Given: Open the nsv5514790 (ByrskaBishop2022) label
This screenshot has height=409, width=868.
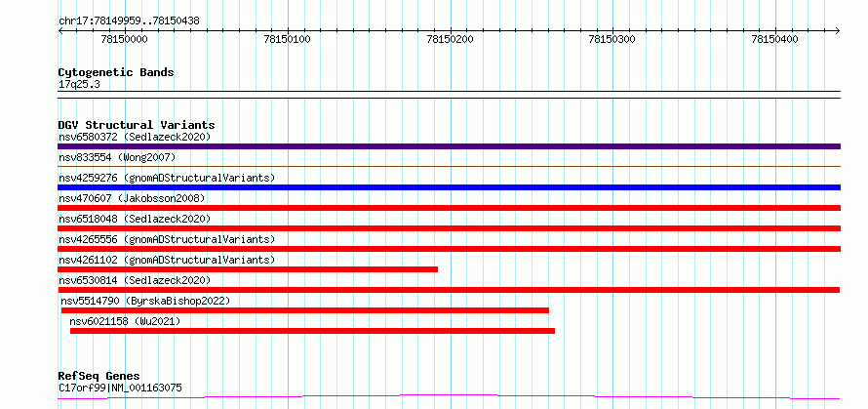Looking at the screenshot, I should pyautogui.click(x=145, y=301).
